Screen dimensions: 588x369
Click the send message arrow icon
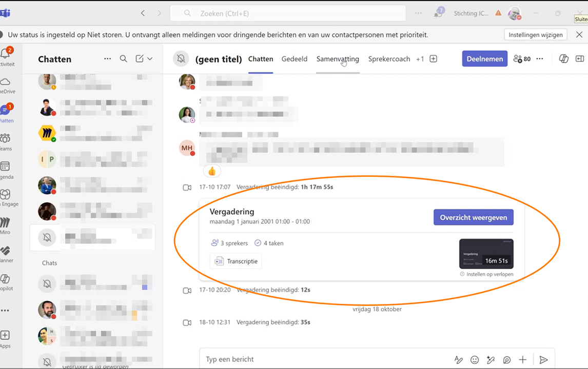[x=543, y=360]
